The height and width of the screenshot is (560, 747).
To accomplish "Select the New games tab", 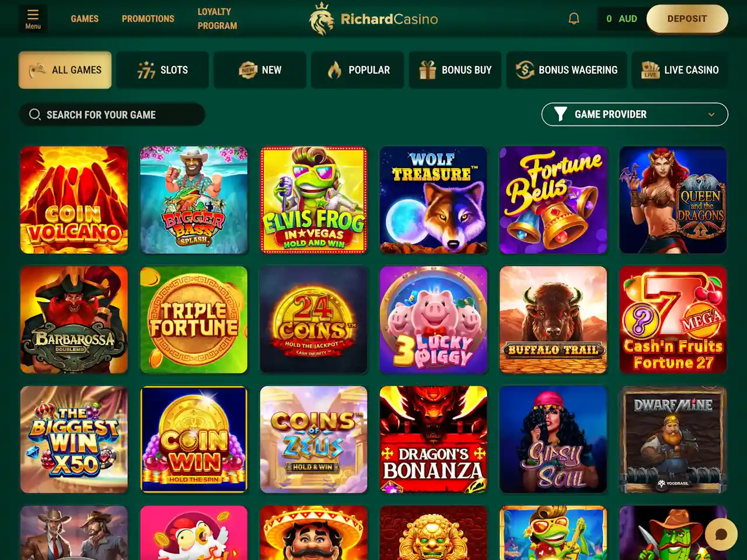I will (260, 70).
